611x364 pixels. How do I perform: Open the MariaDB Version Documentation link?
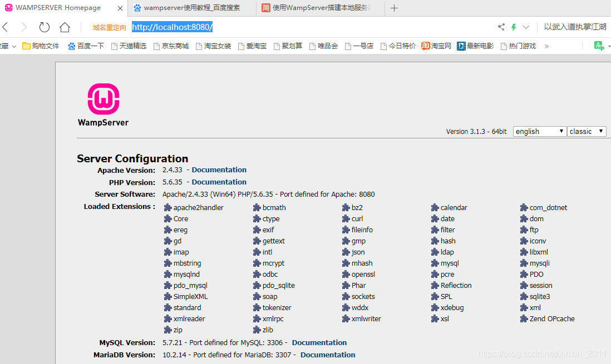click(x=328, y=355)
